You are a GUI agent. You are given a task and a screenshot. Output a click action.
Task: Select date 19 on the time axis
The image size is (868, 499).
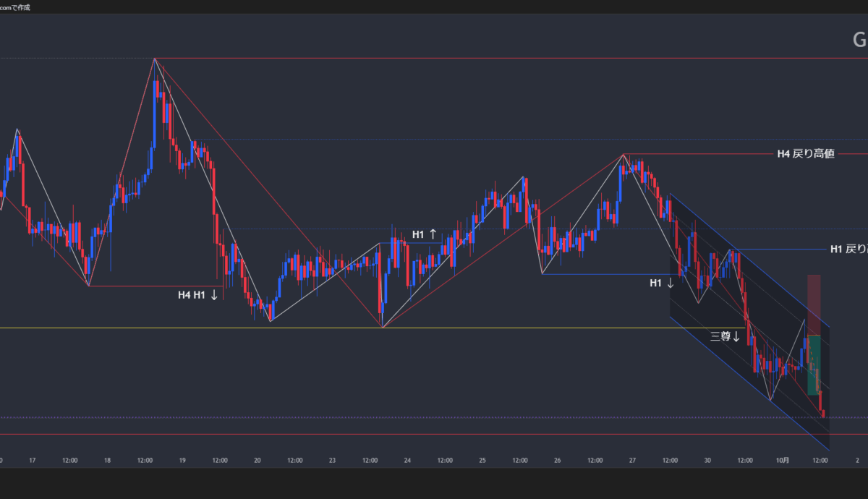(182, 460)
